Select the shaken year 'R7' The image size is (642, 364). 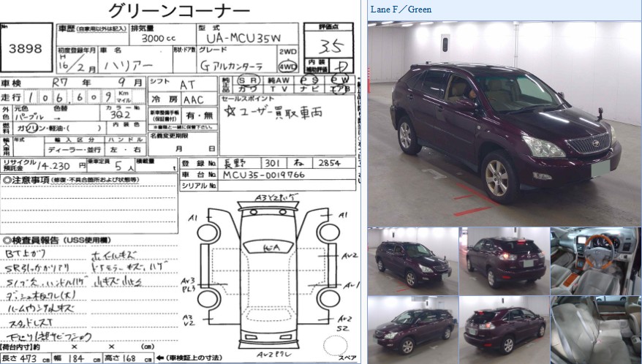coord(60,83)
